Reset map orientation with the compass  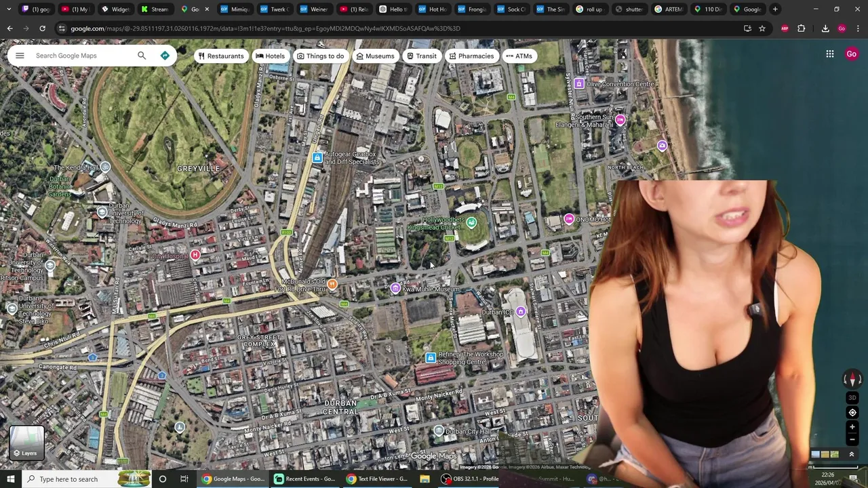852,380
